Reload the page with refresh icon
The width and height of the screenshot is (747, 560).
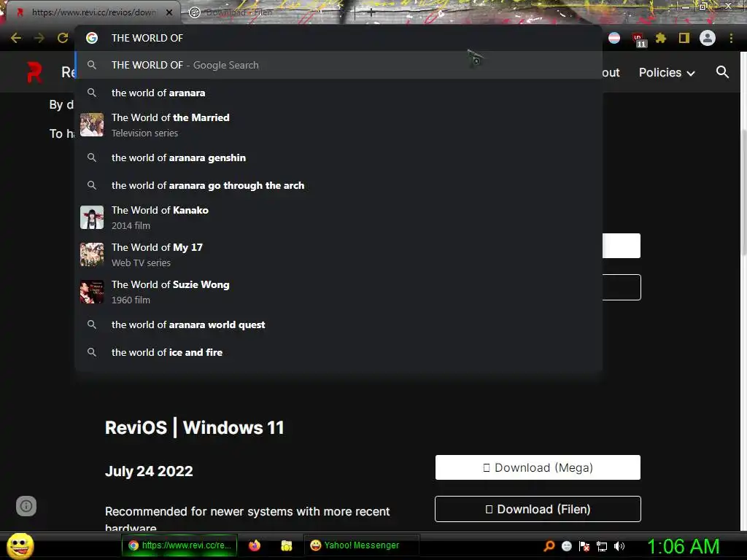pyautogui.click(x=63, y=38)
